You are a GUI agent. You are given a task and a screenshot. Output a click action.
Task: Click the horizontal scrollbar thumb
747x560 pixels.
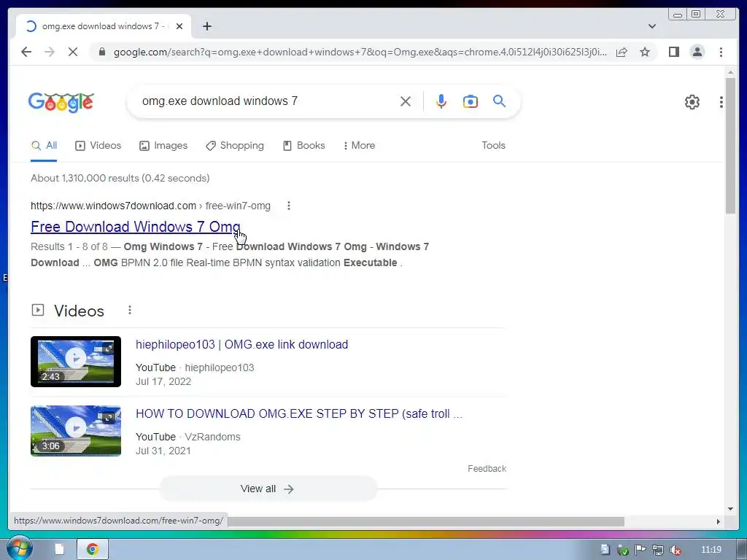click(426, 521)
